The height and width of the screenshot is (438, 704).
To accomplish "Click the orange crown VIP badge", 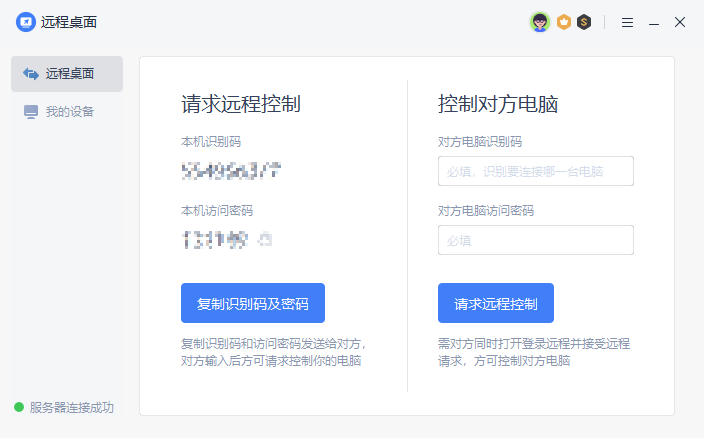I will (564, 22).
